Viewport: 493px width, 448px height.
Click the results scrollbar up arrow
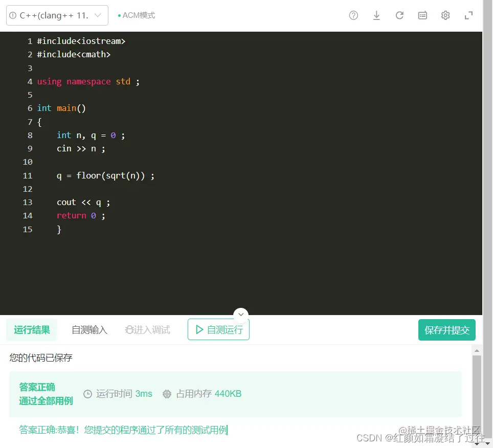(477, 350)
